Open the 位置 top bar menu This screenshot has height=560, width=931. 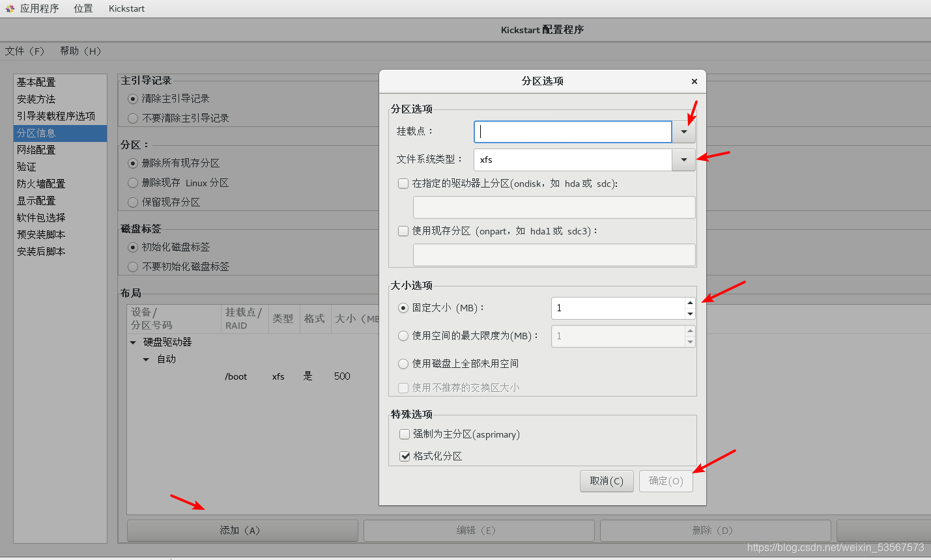pyautogui.click(x=83, y=8)
